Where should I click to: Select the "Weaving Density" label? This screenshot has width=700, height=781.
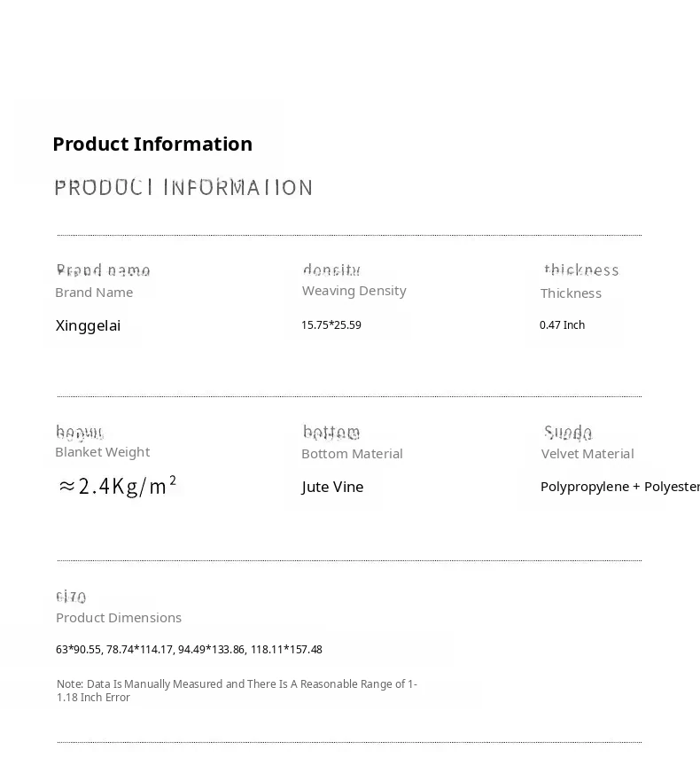354,291
